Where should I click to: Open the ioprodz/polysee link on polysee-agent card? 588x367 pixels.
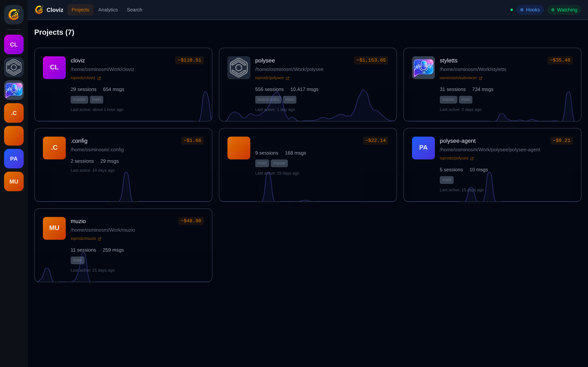[454, 158]
